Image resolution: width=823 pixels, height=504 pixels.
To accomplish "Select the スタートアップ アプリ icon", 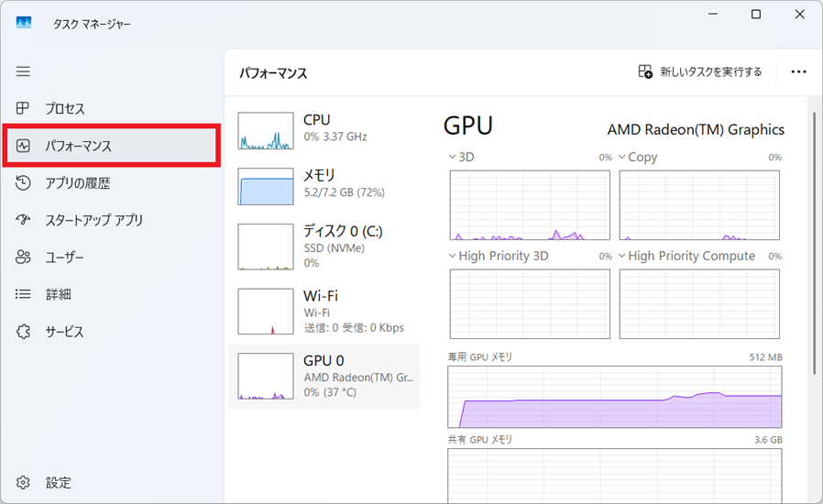I will pos(24,220).
